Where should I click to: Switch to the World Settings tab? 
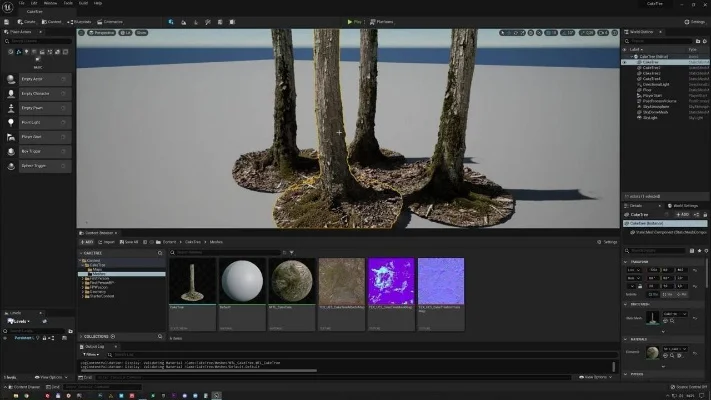point(683,205)
